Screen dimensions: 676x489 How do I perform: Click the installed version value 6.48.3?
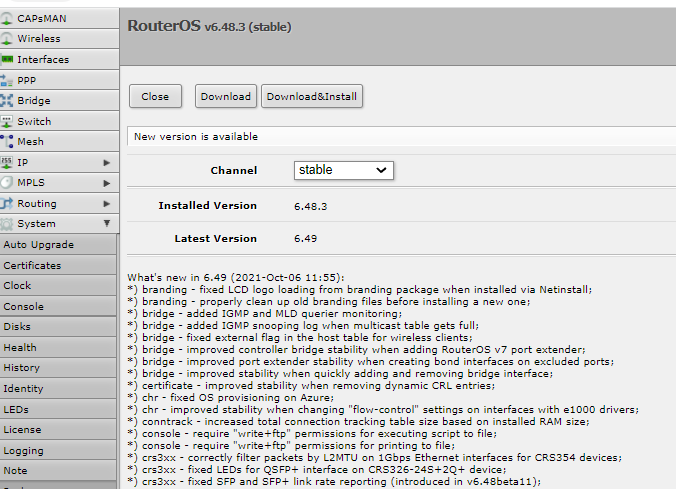pos(310,206)
